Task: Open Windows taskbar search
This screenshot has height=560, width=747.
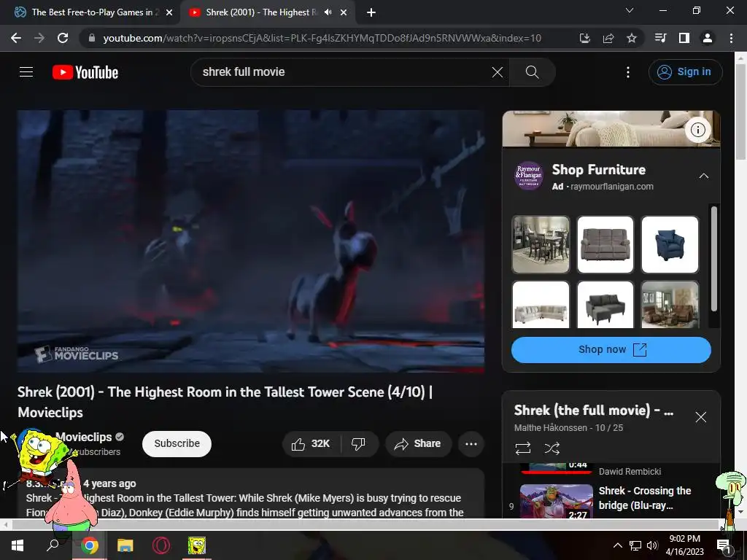Action: tap(53, 545)
